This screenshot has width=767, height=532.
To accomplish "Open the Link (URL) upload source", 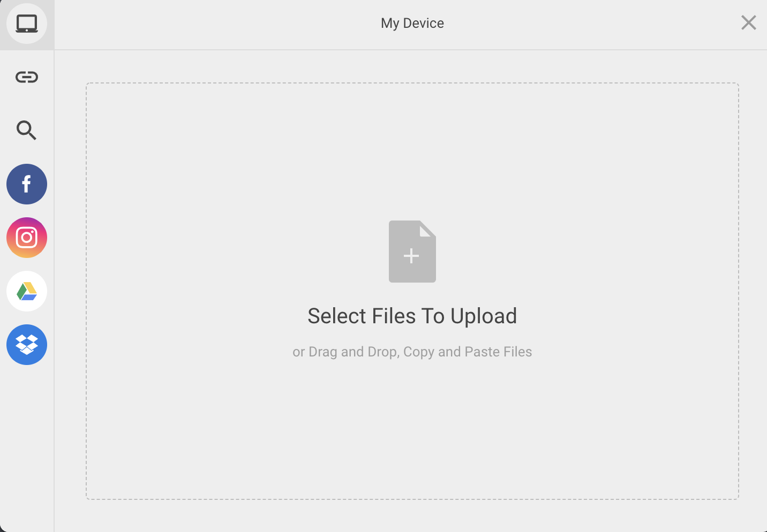I will point(27,77).
